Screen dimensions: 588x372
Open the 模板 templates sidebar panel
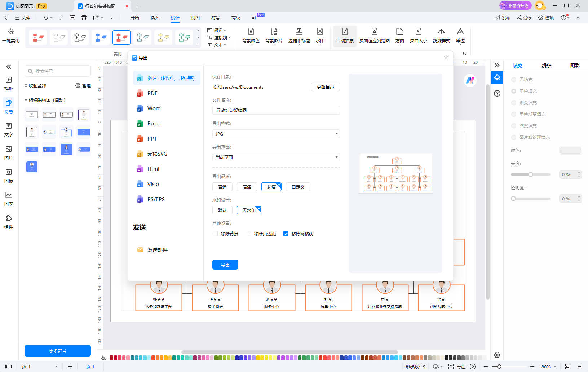(9, 83)
